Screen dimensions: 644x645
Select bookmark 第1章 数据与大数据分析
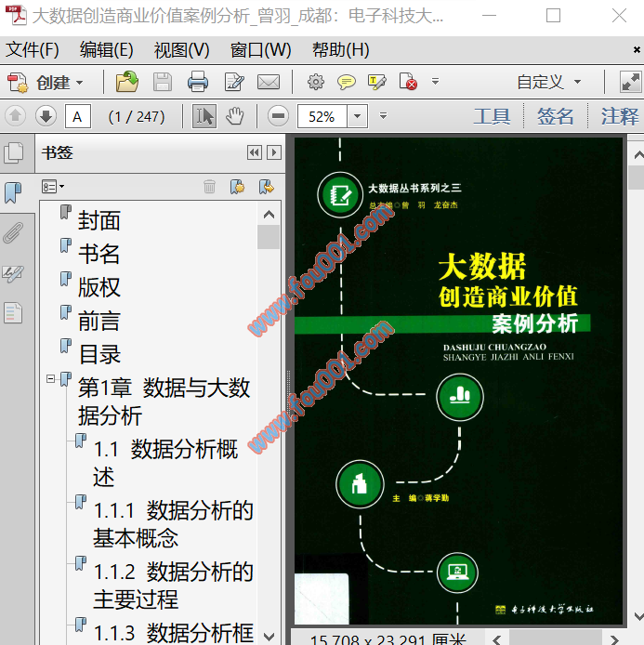(x=164, y=401)
